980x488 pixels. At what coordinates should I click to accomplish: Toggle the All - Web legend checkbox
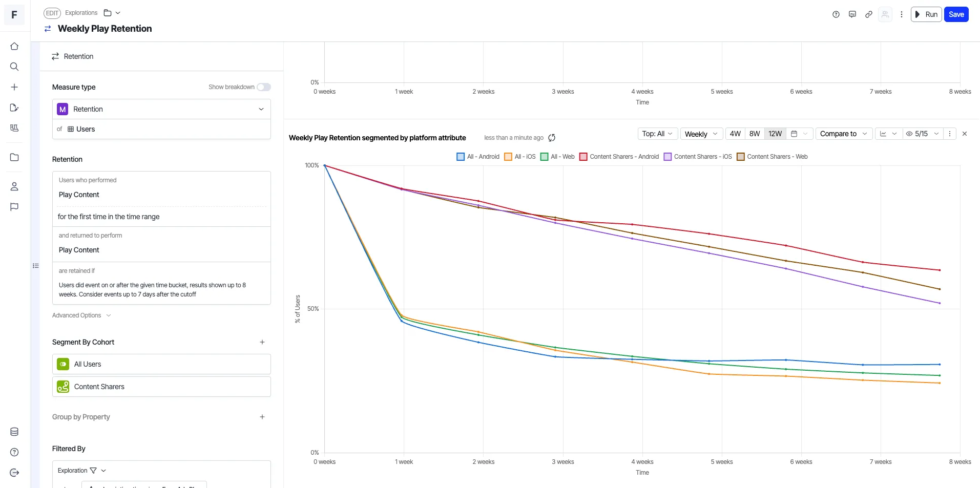(x=545, y=157)
